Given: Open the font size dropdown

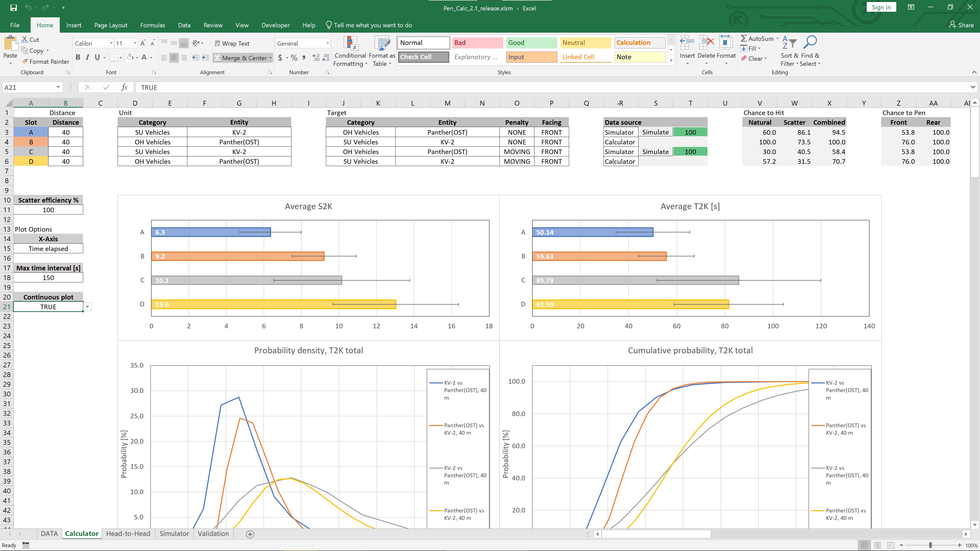Looking at the screenshot, I should point(135,43).
